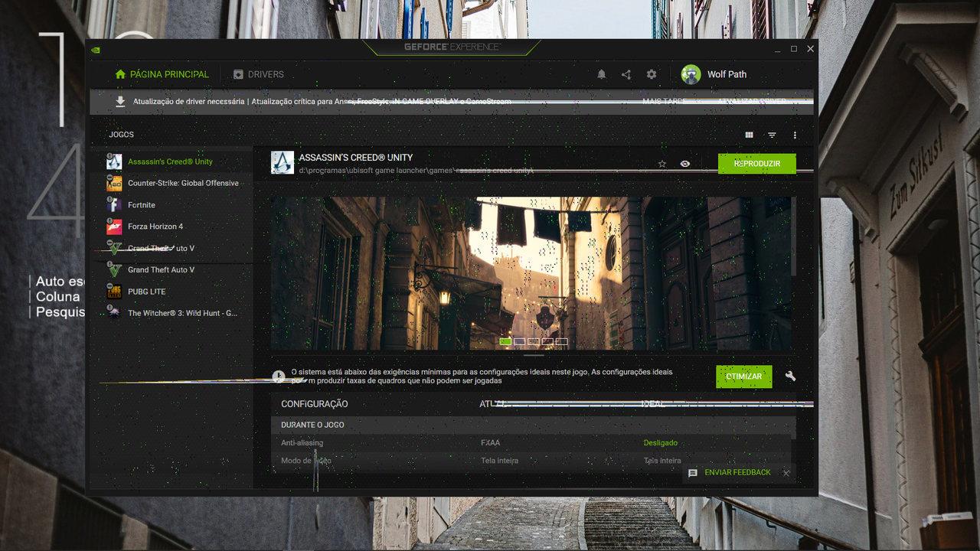This screenshot has width=980, height=551.
Task: Click the feedback speech bubble icon
Action: pyautogui.click(x=693, y=473)
